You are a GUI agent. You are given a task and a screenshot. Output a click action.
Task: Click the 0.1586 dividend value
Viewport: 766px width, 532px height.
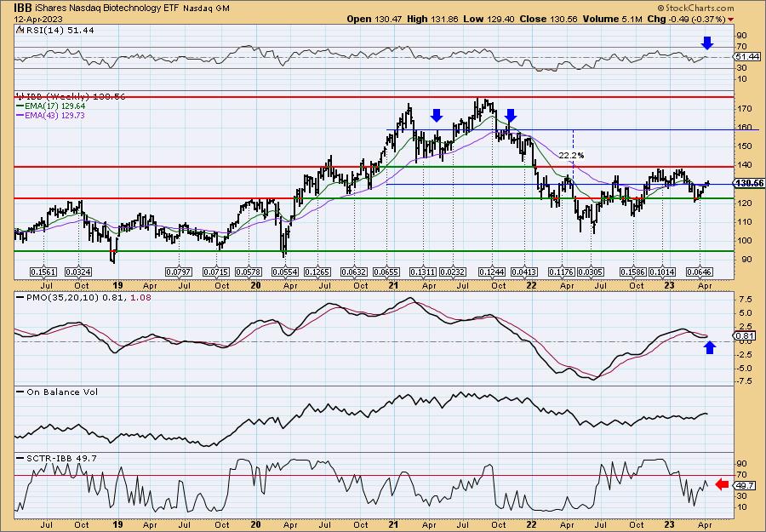coord(633,272)
